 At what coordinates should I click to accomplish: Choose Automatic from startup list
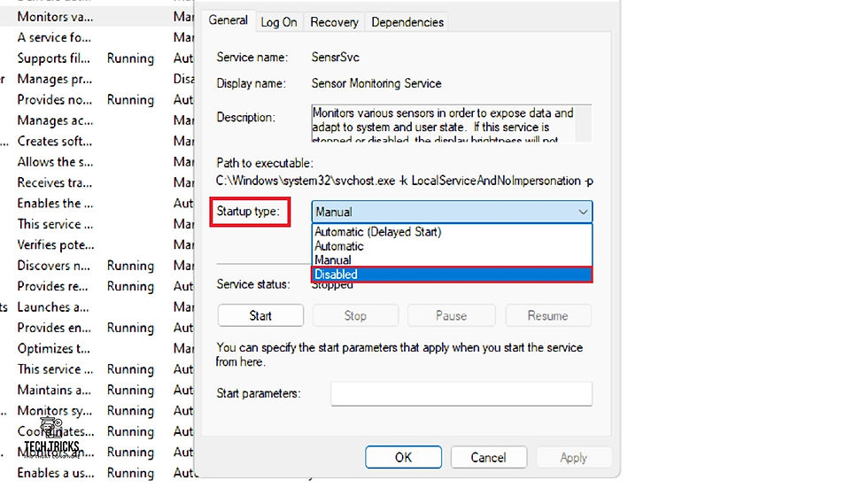(452, 246)
